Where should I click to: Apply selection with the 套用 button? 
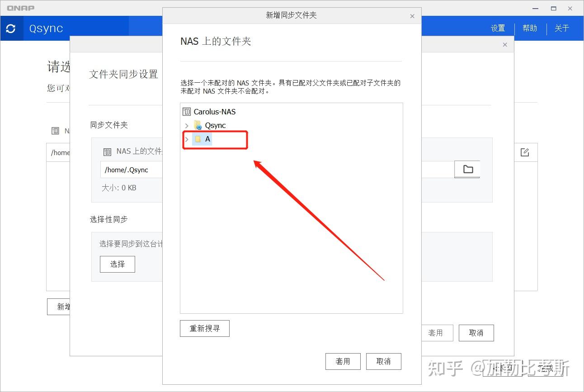point(343,361)
